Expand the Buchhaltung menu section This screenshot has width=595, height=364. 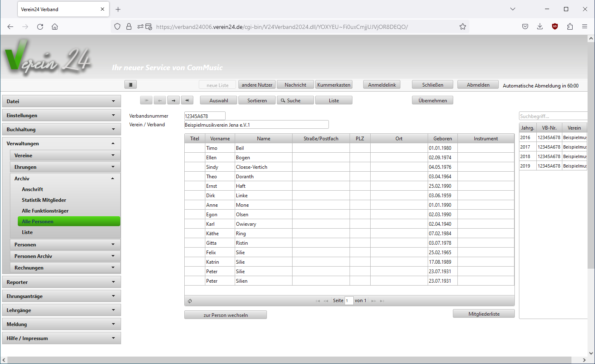point(62,129)
